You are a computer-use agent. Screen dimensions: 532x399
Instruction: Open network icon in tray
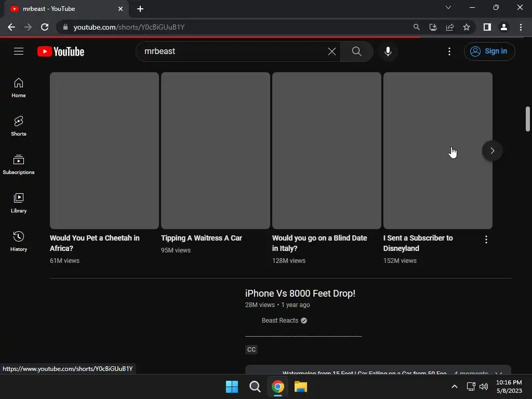(471, 387)
